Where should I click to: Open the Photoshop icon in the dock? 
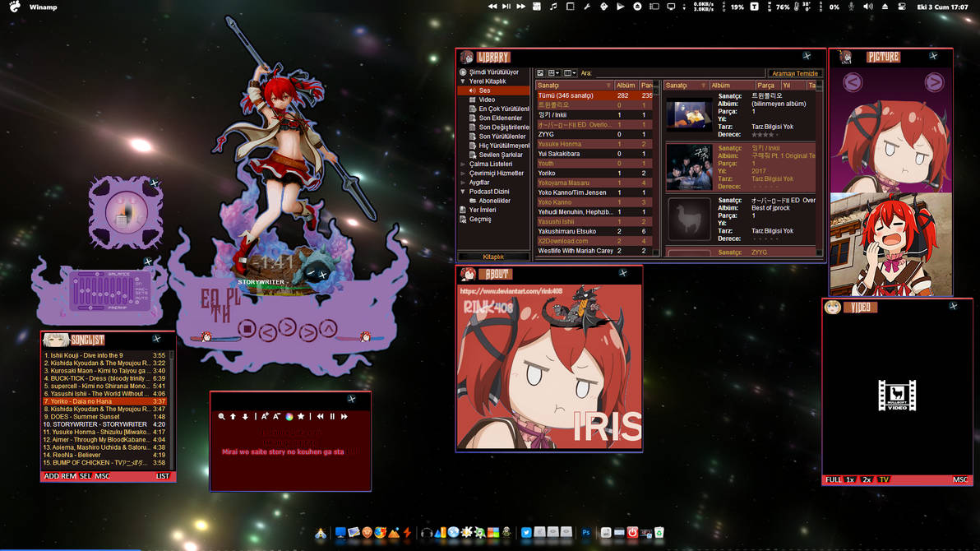585,533
